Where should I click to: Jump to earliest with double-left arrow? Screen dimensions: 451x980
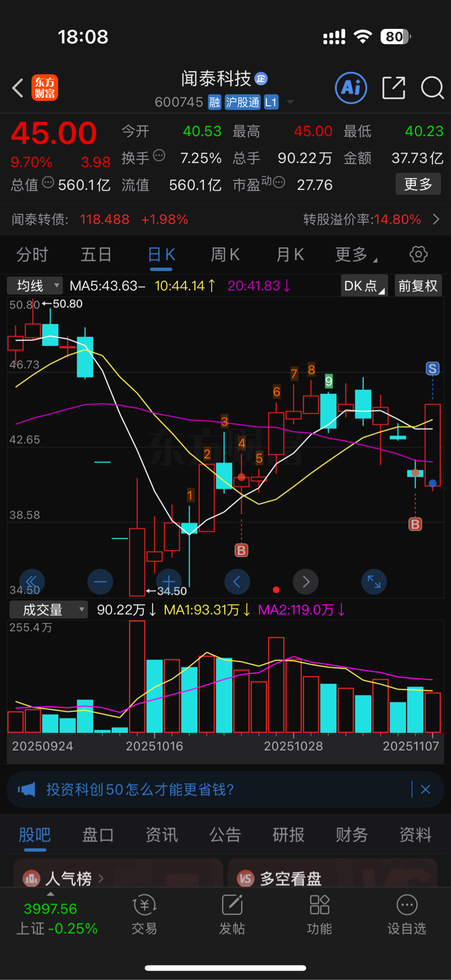[x=32, y=582]
